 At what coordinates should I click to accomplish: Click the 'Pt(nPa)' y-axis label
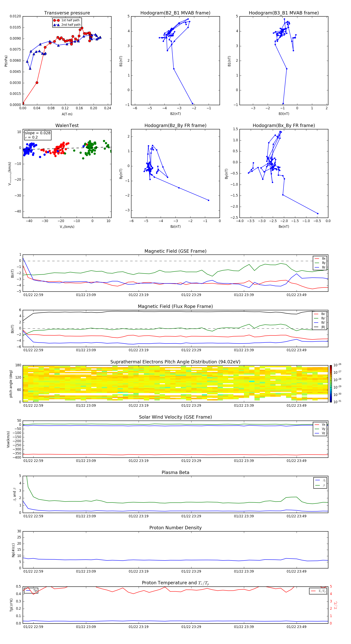[x=6, y=61]
